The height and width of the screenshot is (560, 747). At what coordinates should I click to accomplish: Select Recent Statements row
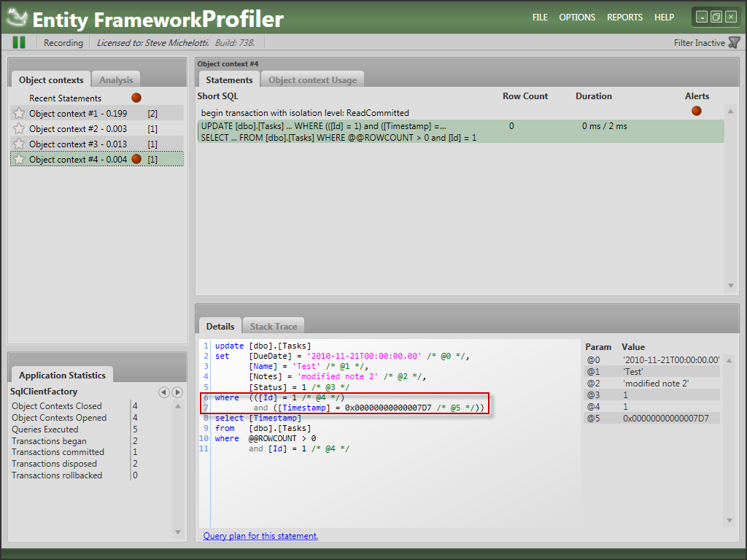coord(97,98)
